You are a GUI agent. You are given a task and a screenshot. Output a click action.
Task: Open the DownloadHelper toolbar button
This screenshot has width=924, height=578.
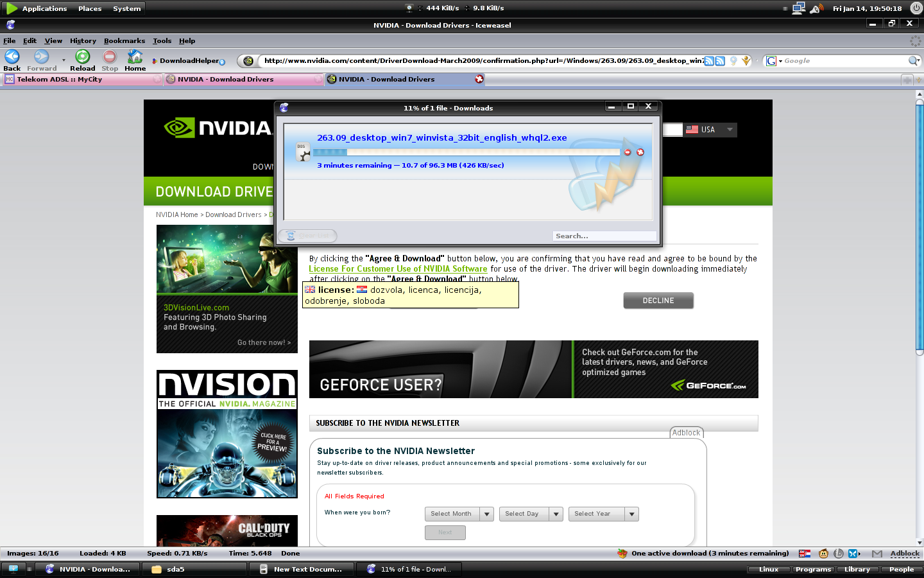click(x=188, y=61)
